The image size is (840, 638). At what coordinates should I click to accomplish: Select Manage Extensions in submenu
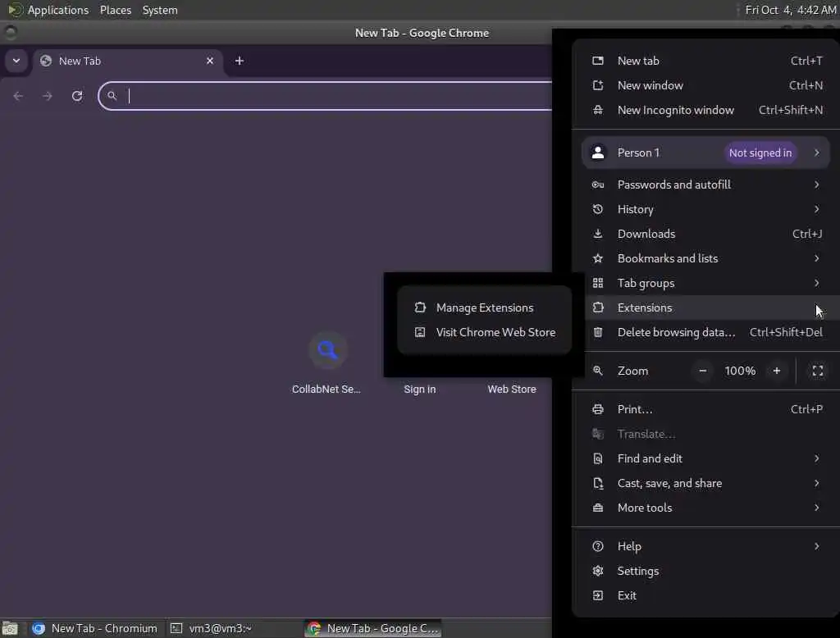click(x=484, y=308)
